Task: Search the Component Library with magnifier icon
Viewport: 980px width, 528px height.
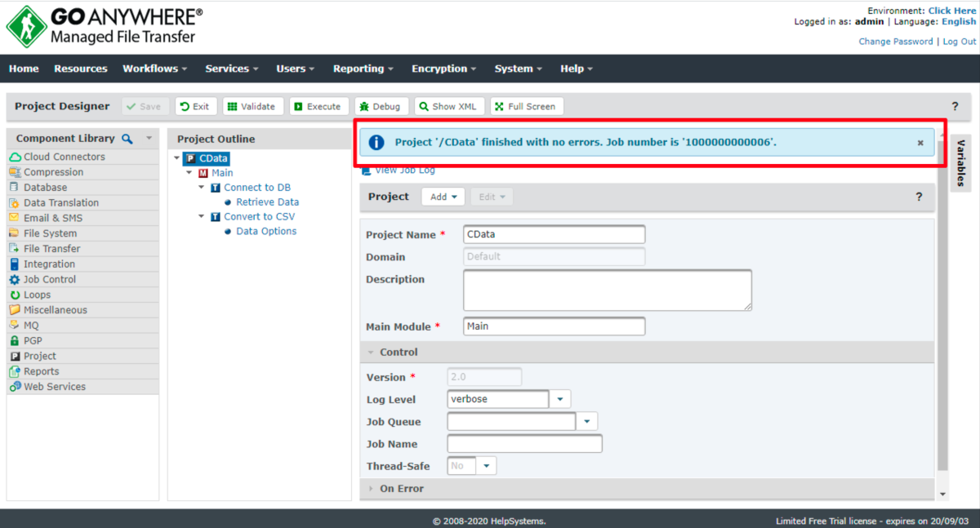Action: coord(127,139)
